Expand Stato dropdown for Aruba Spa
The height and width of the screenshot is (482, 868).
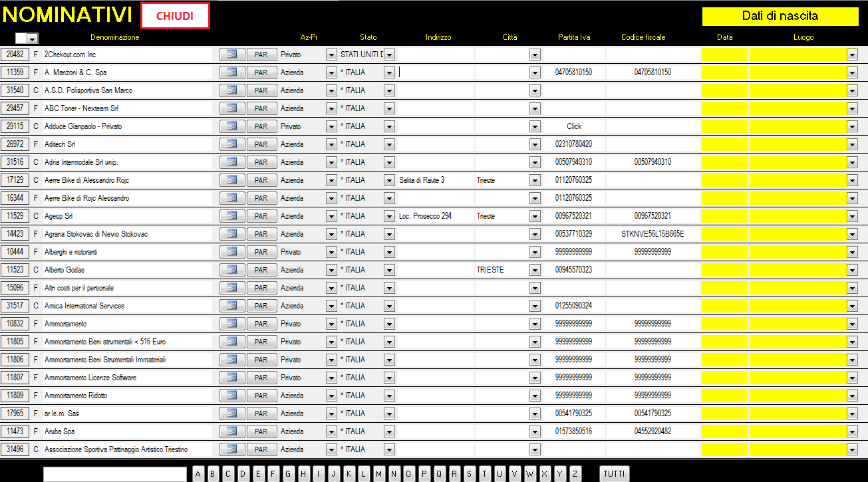click(389, 431)
